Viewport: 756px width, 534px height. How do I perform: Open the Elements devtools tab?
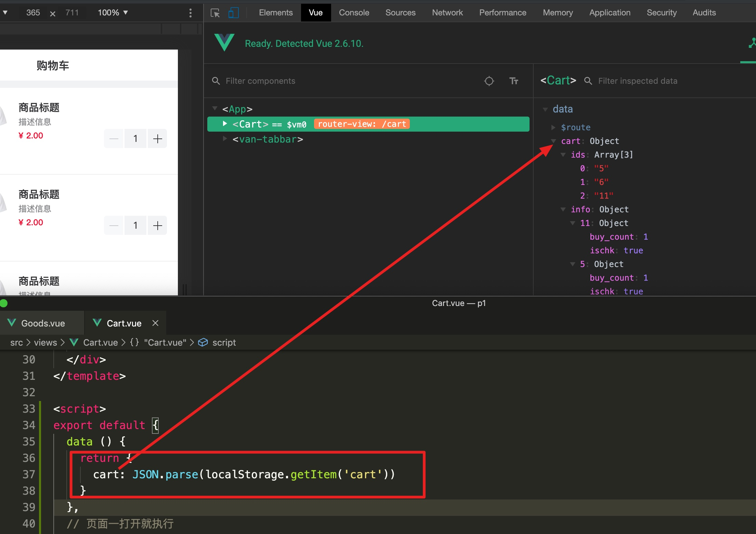(x=276, y=13)
